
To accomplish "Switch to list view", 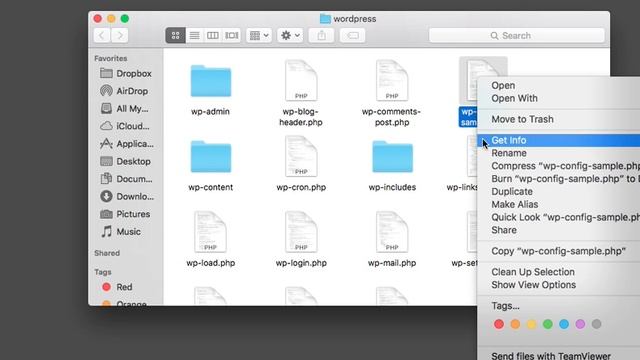I will [194, 36].
